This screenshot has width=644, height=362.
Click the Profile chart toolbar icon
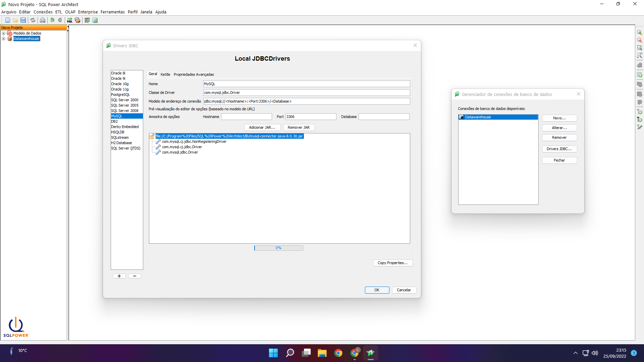coord(95,20)
